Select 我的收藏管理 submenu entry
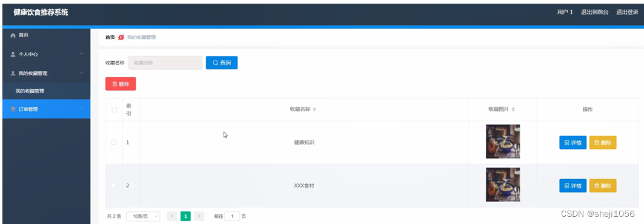644x224 pixels. point(47,91)
